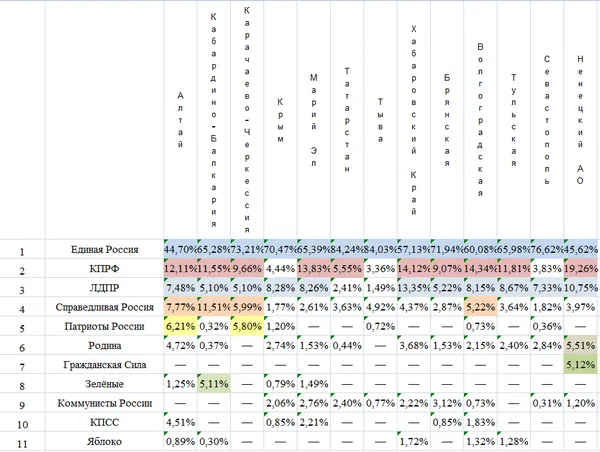600x452 pixels.
Task: Select the Крым column header
Action: point(280,120)
